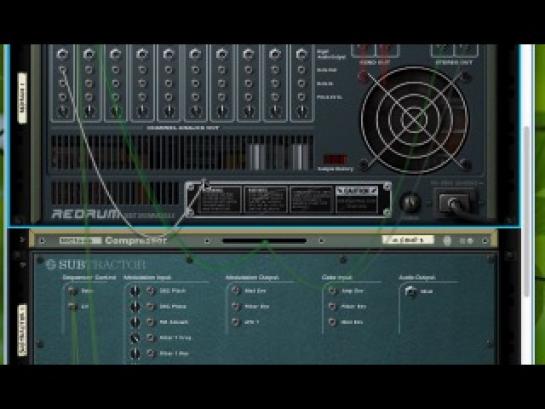Click SubTractor Sequencer Control CV jack
The width and height of the screenshot is (545, 409).
(72, 307)
